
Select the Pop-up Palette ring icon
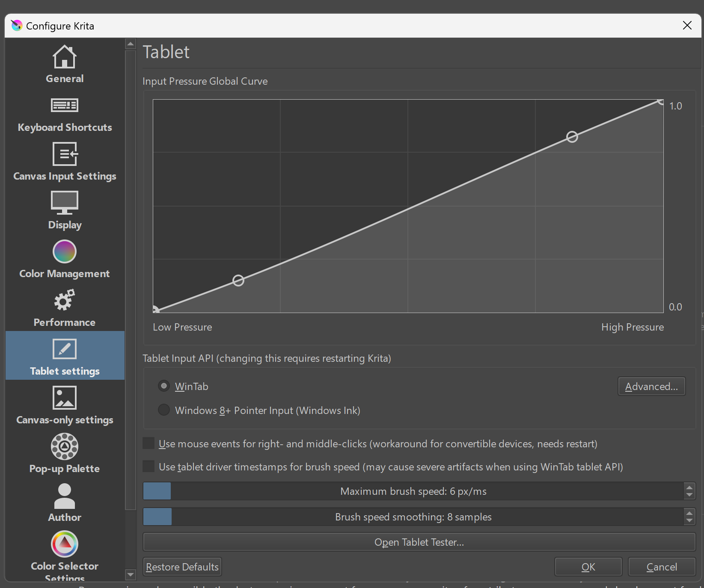click(65, 446)
